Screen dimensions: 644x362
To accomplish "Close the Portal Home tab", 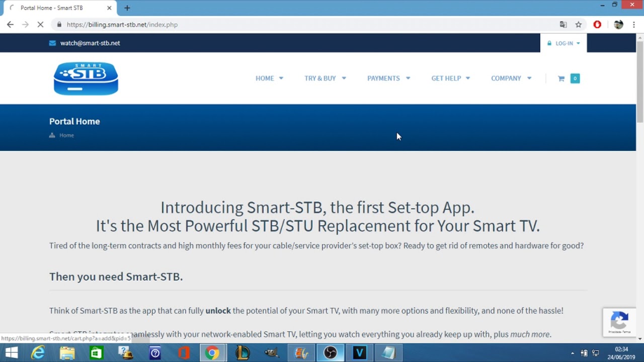I will (109, 8).
